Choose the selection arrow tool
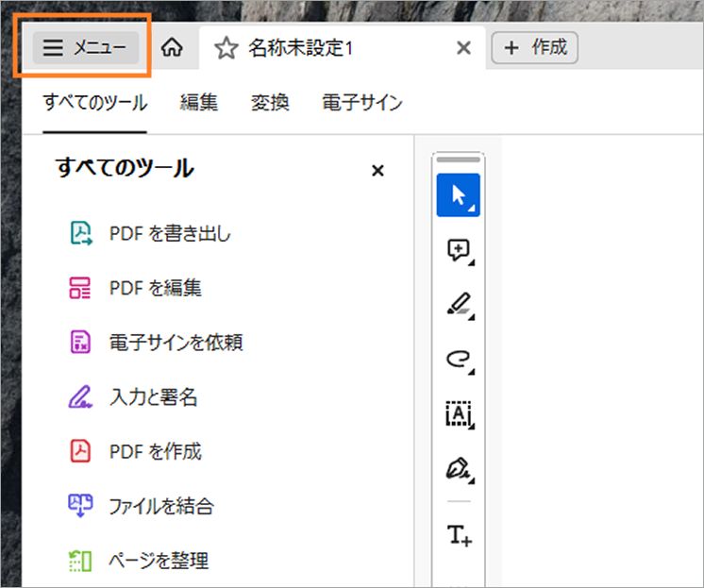 [459, 195]
